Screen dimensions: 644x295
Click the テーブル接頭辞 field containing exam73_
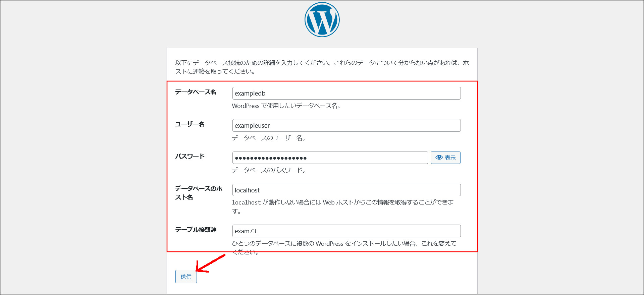(x=346, y=231)
